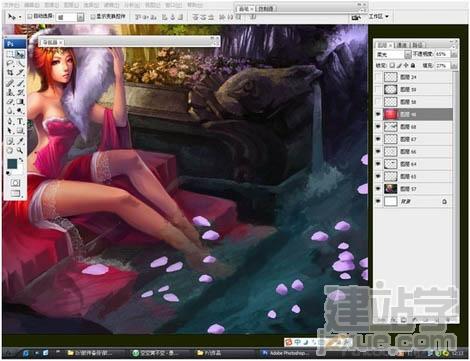
Task: Toggle lock transparent pixels in Layers panel
Action: pos(392,65)
